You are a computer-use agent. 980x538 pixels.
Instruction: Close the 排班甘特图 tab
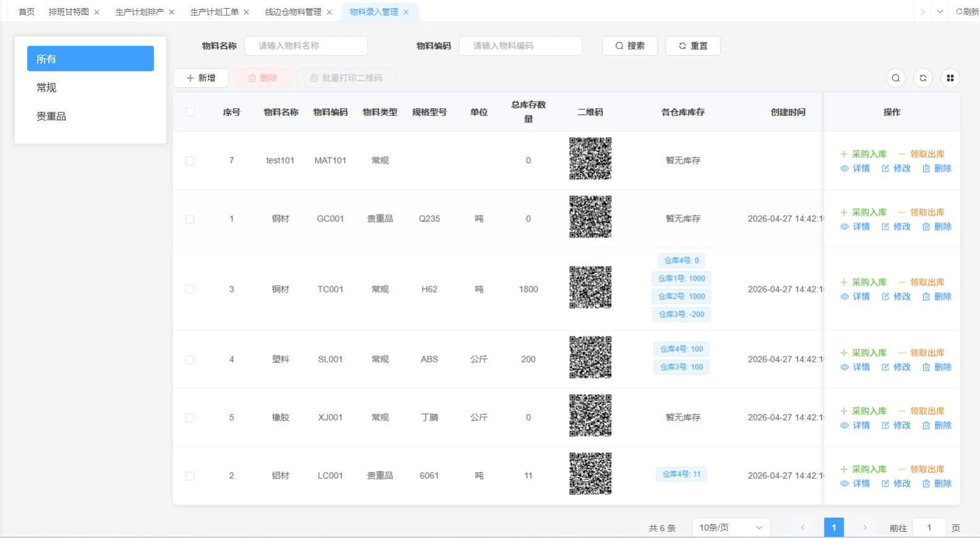coord(96,12)
